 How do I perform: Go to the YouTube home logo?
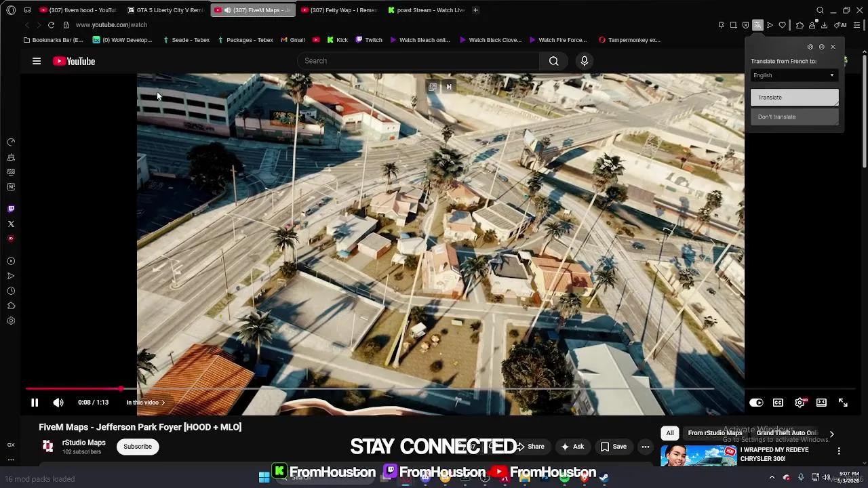point(74,61)
